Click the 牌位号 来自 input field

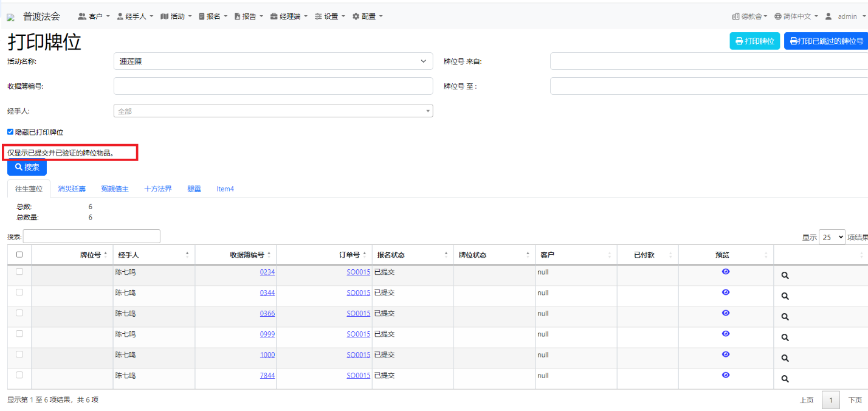tap(709, 61)
